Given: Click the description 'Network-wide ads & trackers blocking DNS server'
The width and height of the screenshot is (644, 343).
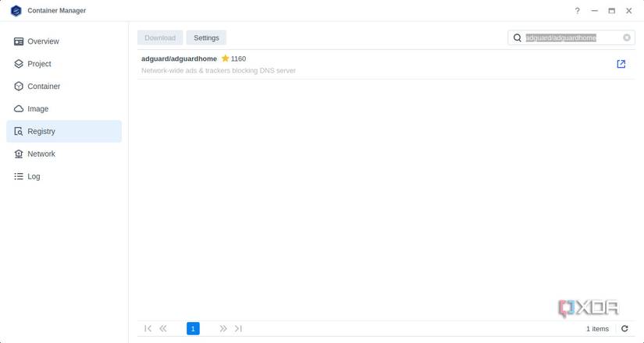Looking at the screenshot, I should pos(219,71).
